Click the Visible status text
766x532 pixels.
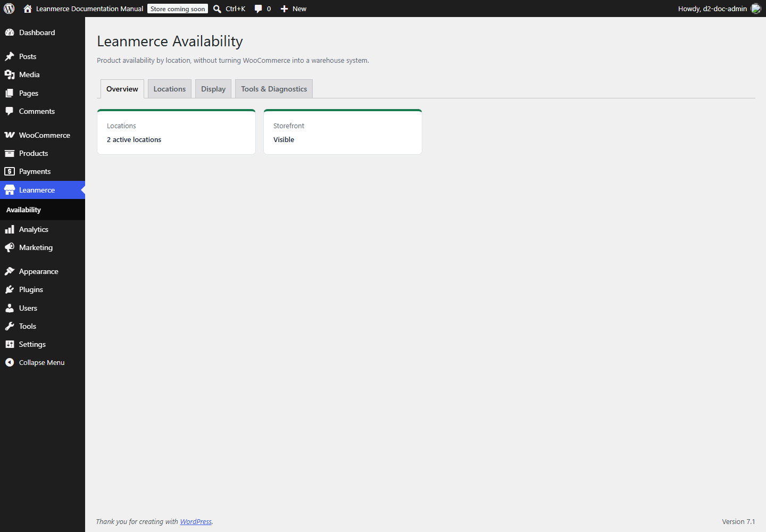pos(284,139)
